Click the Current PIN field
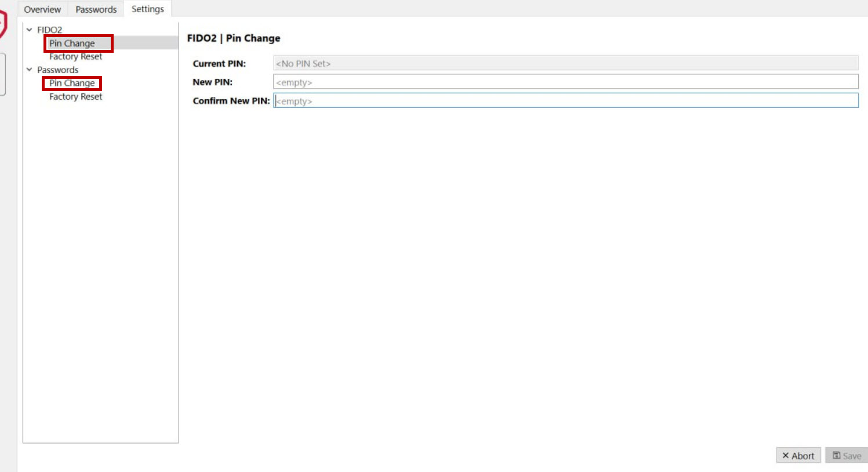The width and height of the screenshot is (868, 472). click(x=565, y=63)
